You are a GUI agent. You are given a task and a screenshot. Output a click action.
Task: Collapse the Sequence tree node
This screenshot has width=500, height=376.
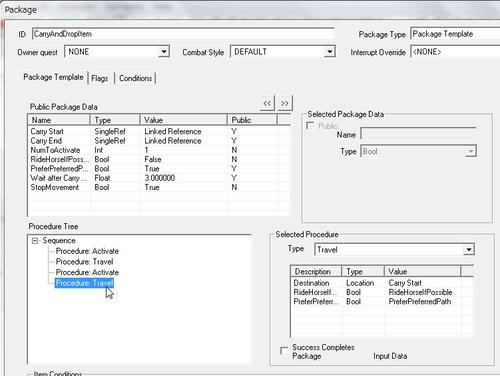(x=35, y=240)
